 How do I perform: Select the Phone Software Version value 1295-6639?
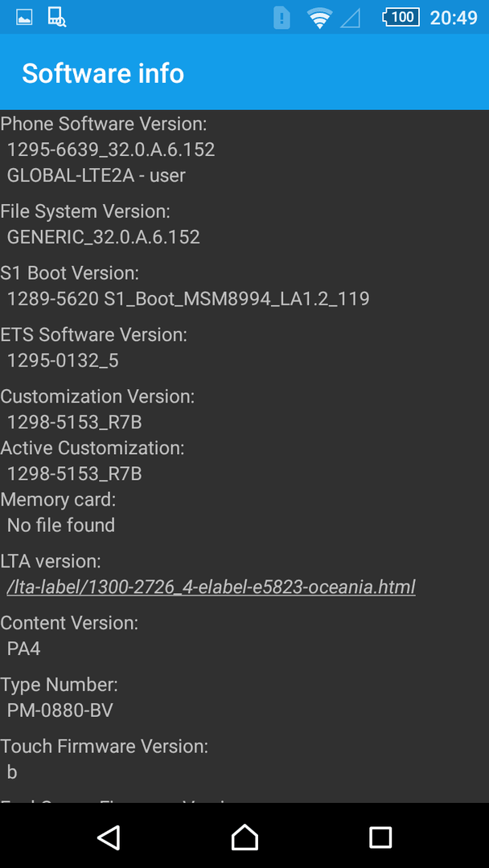(111, 149)
